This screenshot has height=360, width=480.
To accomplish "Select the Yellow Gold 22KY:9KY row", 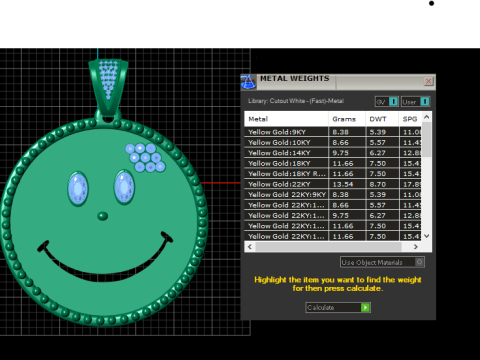I will click(x=333, y=194).
